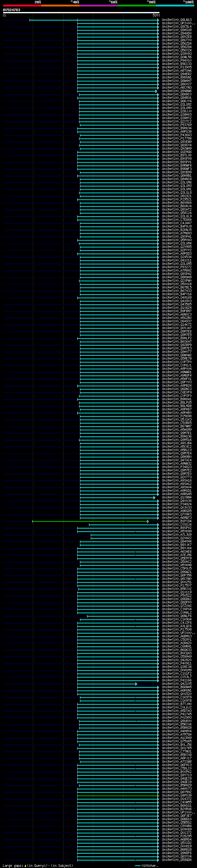The image size is (197, 868).
Task: Open hit UniRef100_Q9C5L4
Action: coord(177,26)
